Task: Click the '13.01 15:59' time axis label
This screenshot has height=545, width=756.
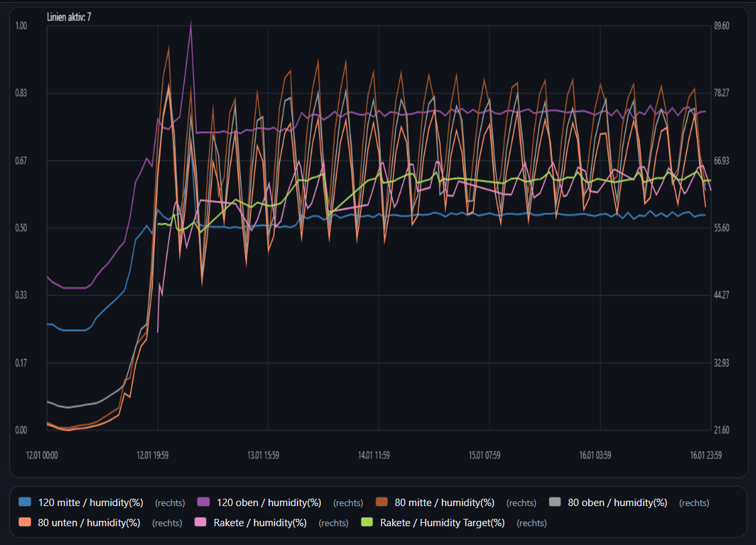Action: click(x=263, y=455)
